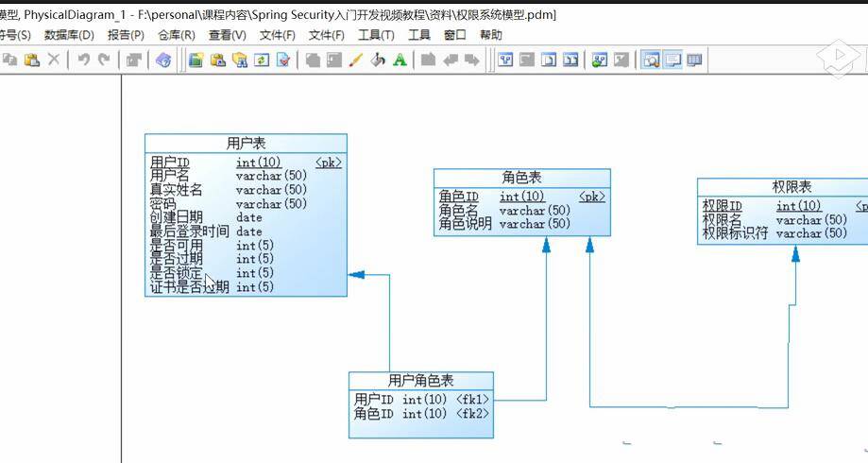Viewport: 868px width, 463px height.
Task: Toggle the result list grid button
Action: click(x=694, y=60)
